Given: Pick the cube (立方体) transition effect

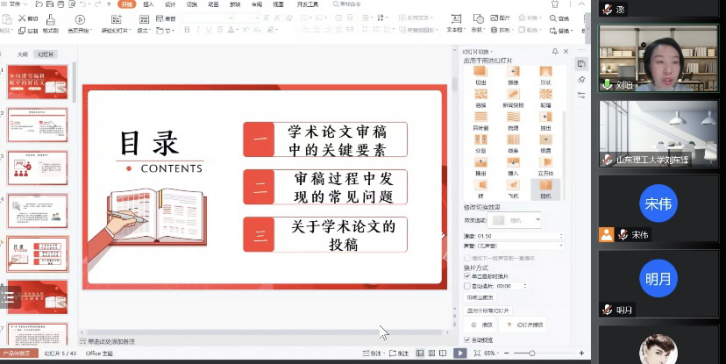Looking at the screenshot, I should tap(545, 166).
